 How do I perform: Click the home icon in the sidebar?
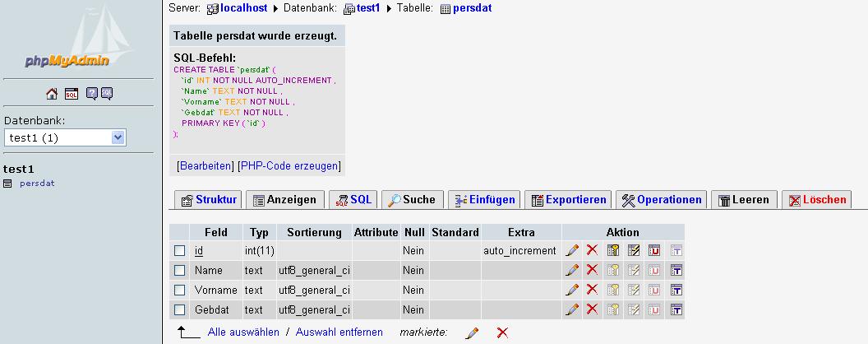[52, 93]
